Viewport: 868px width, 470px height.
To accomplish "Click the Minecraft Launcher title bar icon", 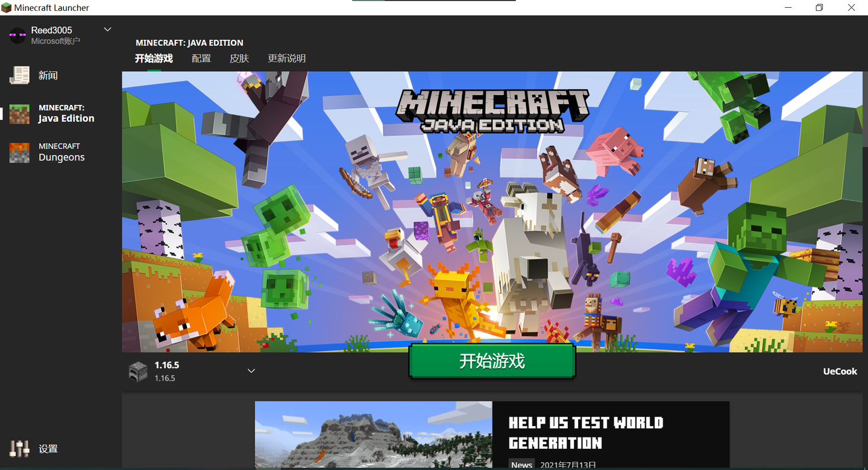I will tap(6, 8).
